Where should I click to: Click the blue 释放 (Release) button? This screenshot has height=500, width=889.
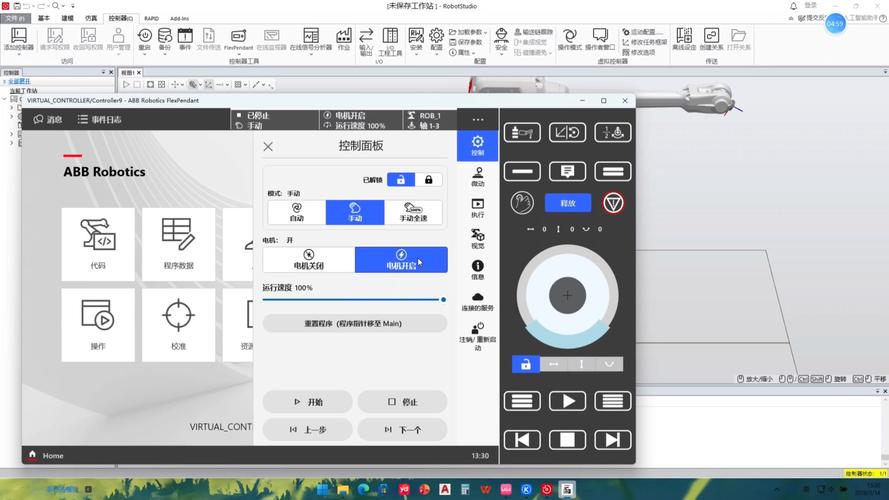tap(568, 203)
